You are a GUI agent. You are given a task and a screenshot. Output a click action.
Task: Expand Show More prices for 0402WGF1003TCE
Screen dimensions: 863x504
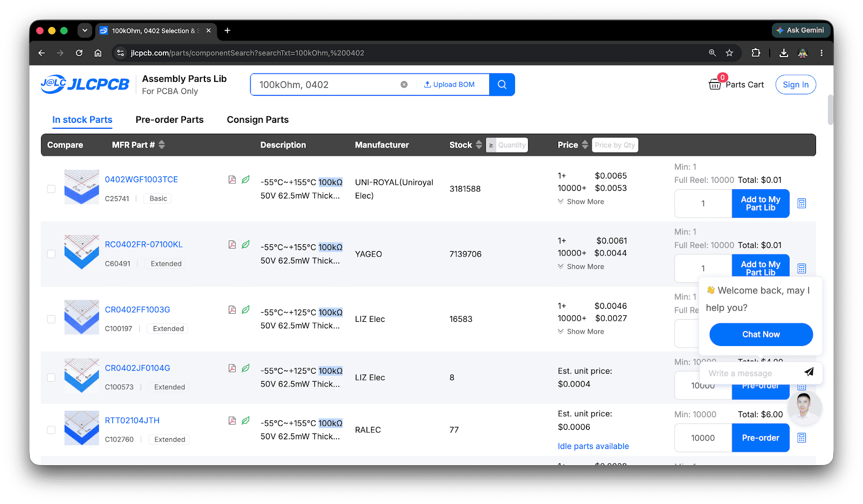pyautogui.click(x=581, y=202)
